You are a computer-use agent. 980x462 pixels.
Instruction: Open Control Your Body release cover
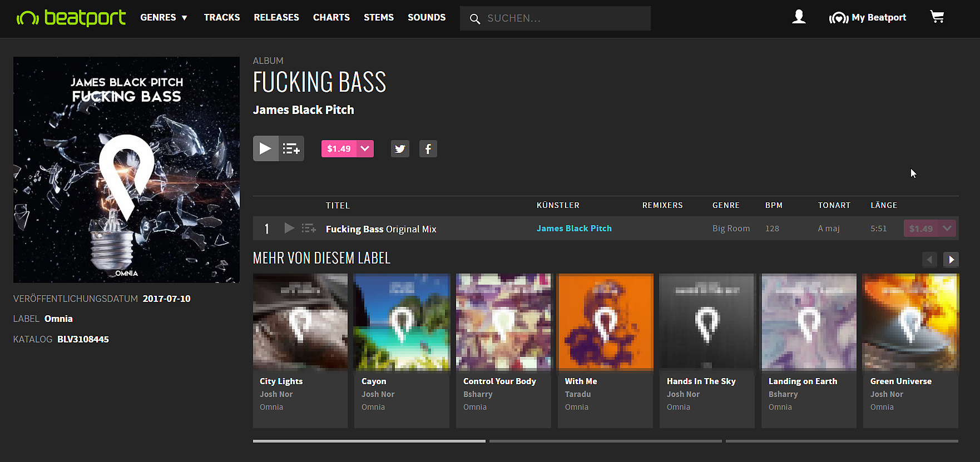[503, 322]
